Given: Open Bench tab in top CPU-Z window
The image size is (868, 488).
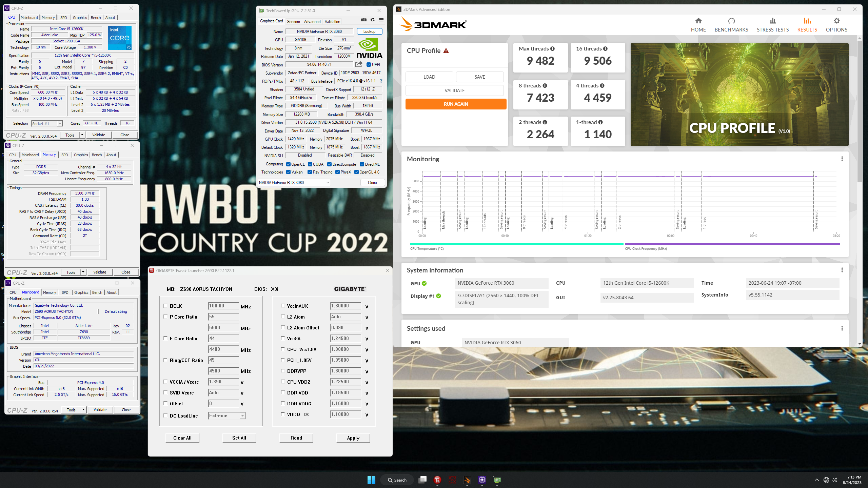Looking at the screenshot, I should click(96, 18).
